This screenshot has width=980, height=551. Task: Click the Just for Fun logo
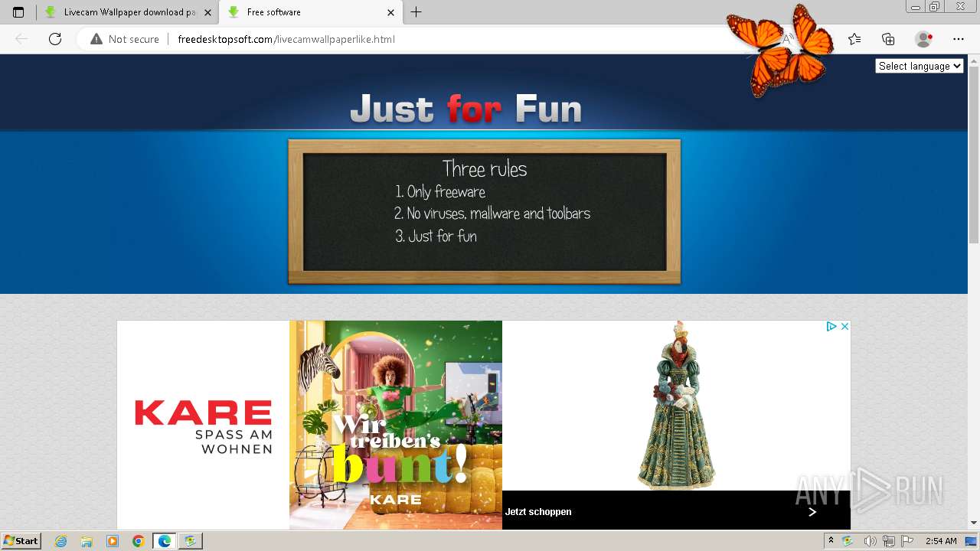465,109
